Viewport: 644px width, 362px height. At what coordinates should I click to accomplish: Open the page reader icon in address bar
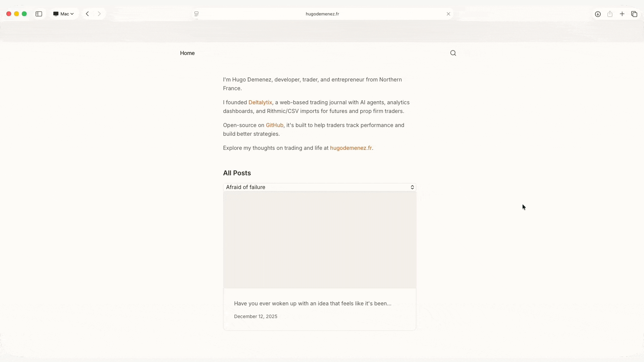[x=197, y=14]
